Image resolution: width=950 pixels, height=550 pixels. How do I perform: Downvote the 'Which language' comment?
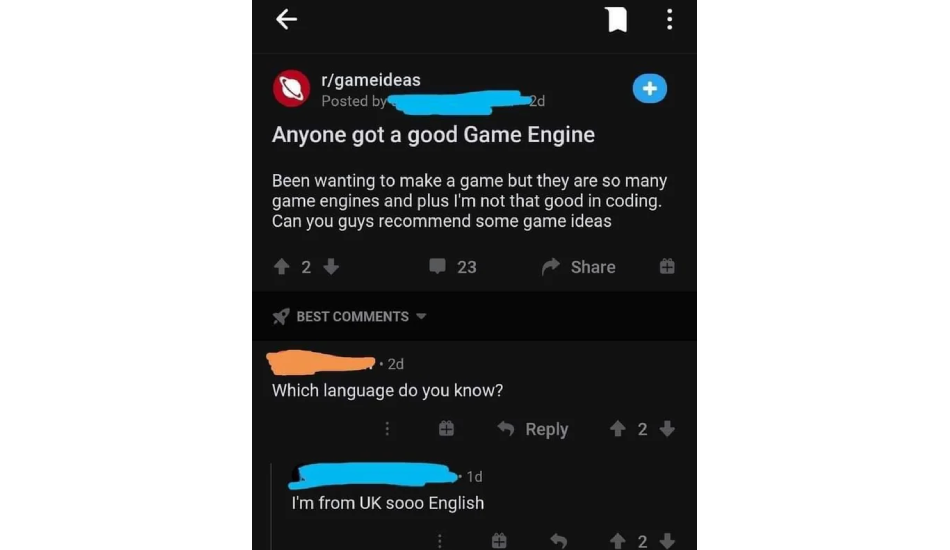pyautogui.click(x=667, y=429)
